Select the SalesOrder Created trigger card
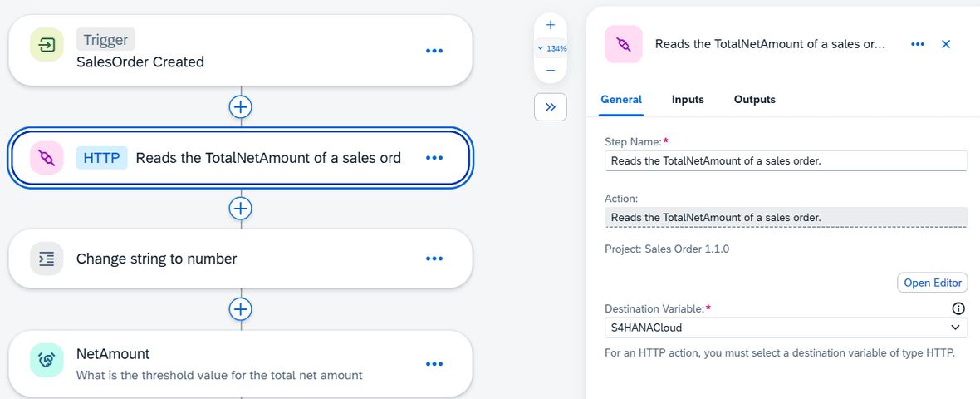This screenshot has height=399, width=980. [241, 50]
